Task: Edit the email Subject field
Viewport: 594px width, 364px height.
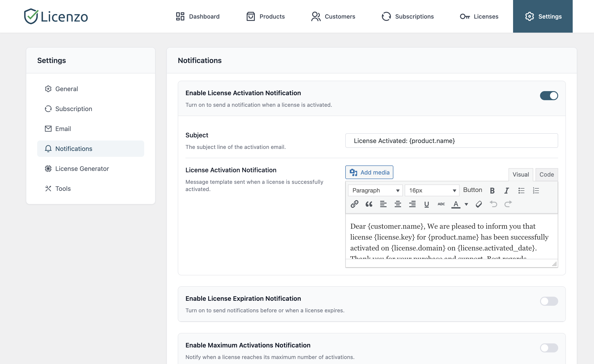Action: pos(451,141)
